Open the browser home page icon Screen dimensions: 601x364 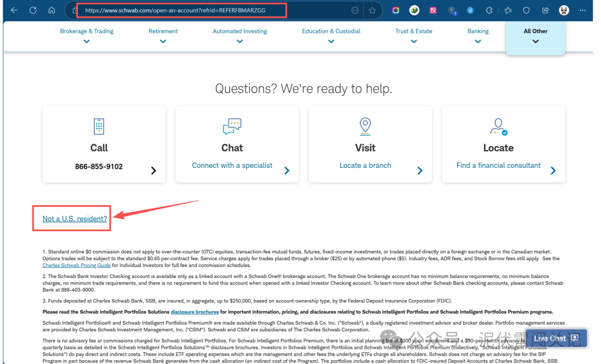click(x=51, y=11)
